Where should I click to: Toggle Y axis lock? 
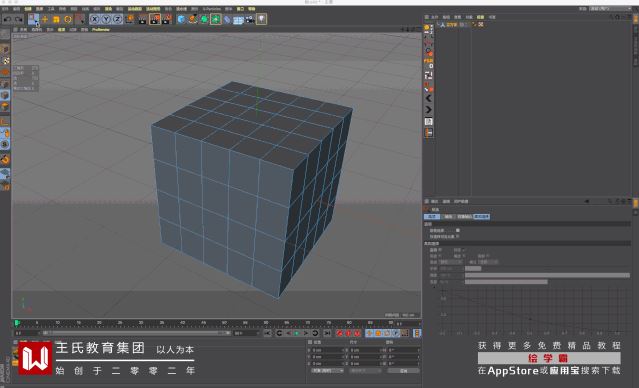click(x=106, y=19)
